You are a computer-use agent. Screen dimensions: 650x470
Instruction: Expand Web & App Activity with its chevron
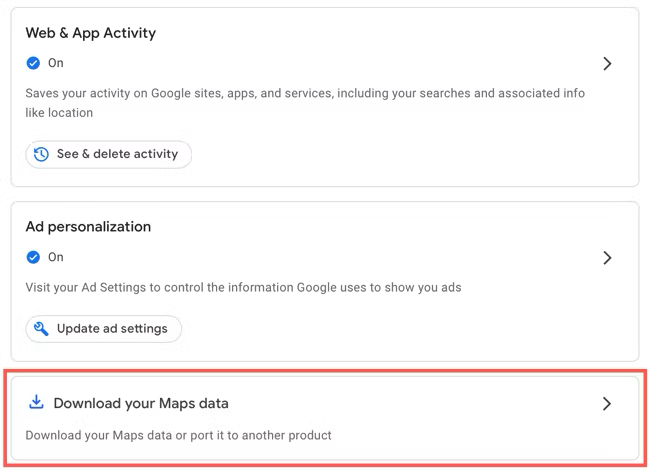pyautogui.click(x=607, y=64)
